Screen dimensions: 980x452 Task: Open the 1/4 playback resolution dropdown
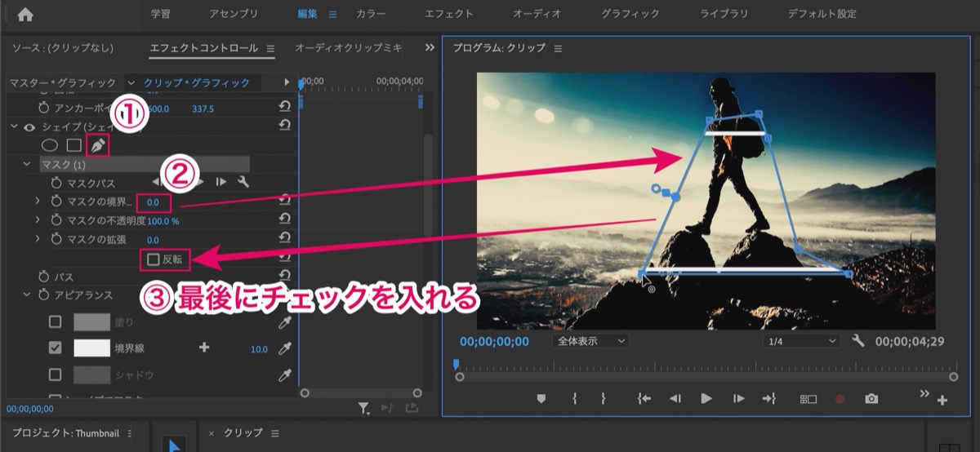[802, 341]
